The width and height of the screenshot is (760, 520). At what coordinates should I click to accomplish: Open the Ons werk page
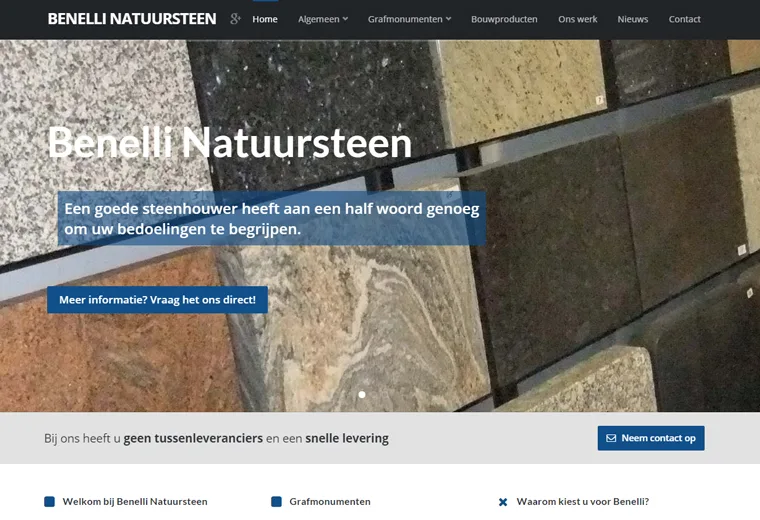click(x=577, y=19)
